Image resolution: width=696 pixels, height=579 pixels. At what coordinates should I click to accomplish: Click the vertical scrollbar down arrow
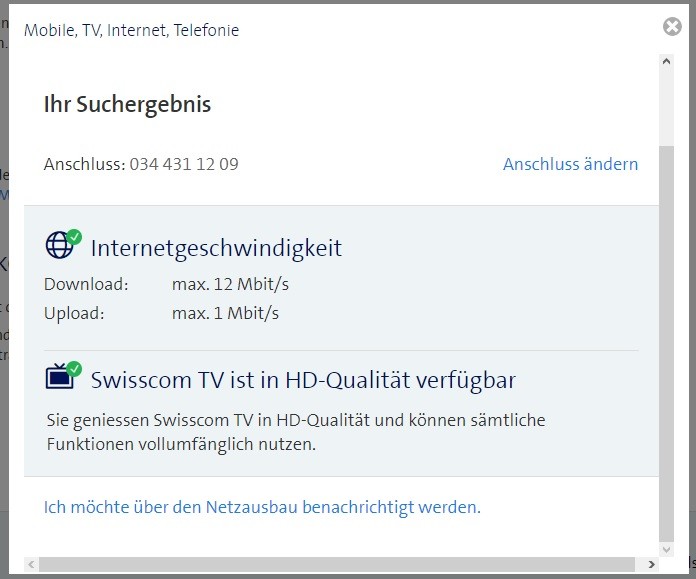coord(666,550)
